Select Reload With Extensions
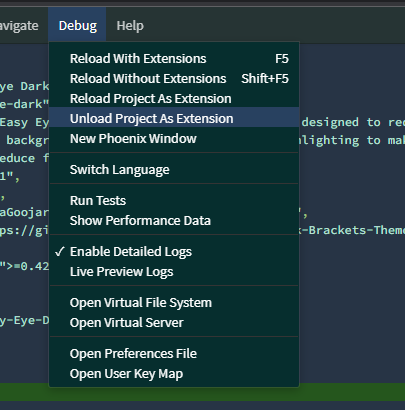This screenshot has height=410, width=405. point(174,59)
